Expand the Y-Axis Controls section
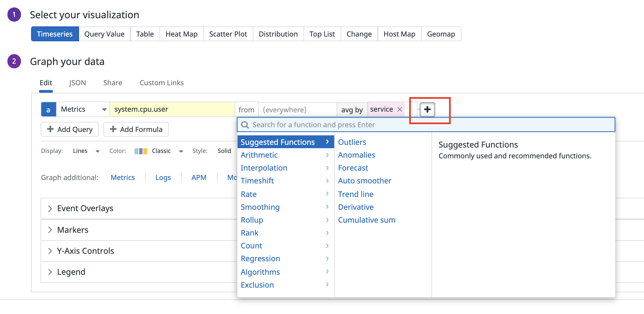644x314 pixels. (x=85, y=251)
